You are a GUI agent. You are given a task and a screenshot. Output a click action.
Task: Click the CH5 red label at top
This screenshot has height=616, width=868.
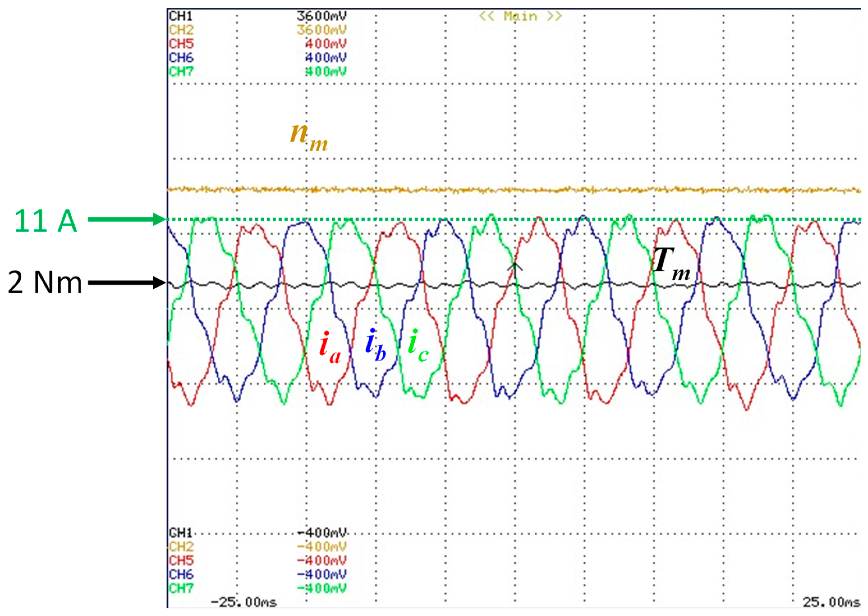point(181,44)
